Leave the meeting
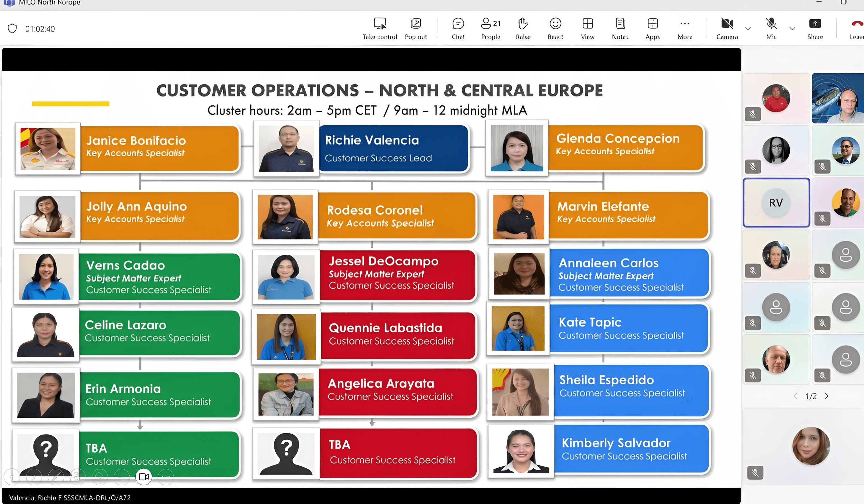Image resolution: width=864 pixels, height=504 pixels. [x=857, y=29]
